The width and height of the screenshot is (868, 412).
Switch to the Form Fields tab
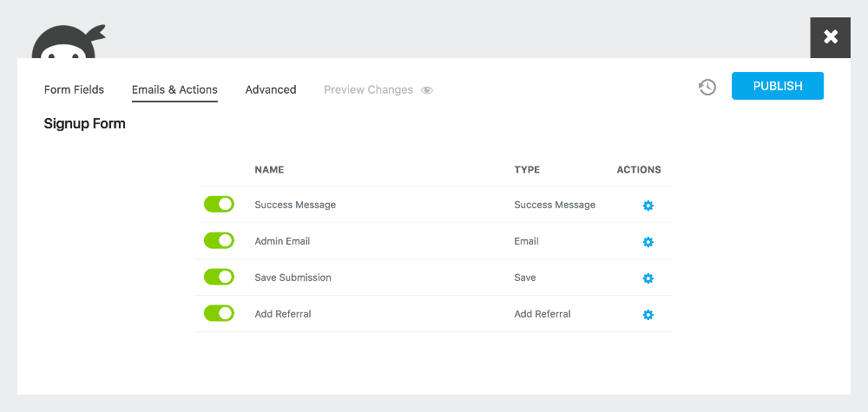coord(74,89)
